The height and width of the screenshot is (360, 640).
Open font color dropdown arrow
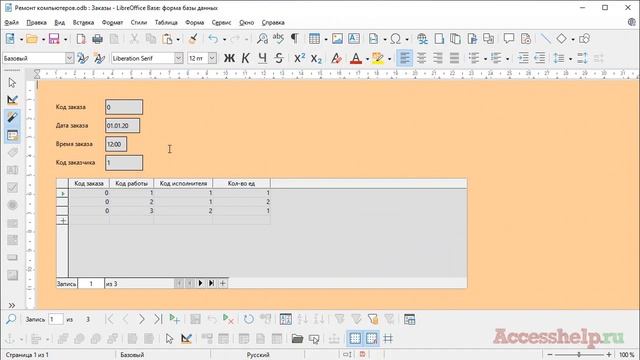coord(367,59)
